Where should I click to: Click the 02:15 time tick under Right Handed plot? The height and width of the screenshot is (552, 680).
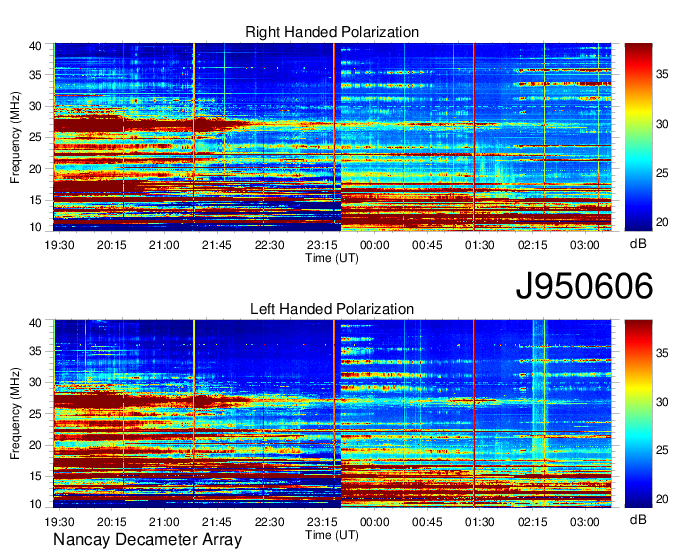[x=532, y=245]
